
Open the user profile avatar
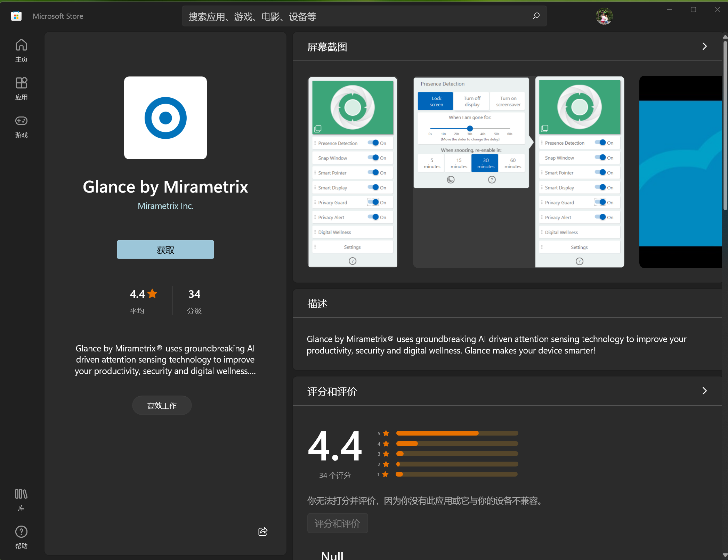tap(604, 16)
